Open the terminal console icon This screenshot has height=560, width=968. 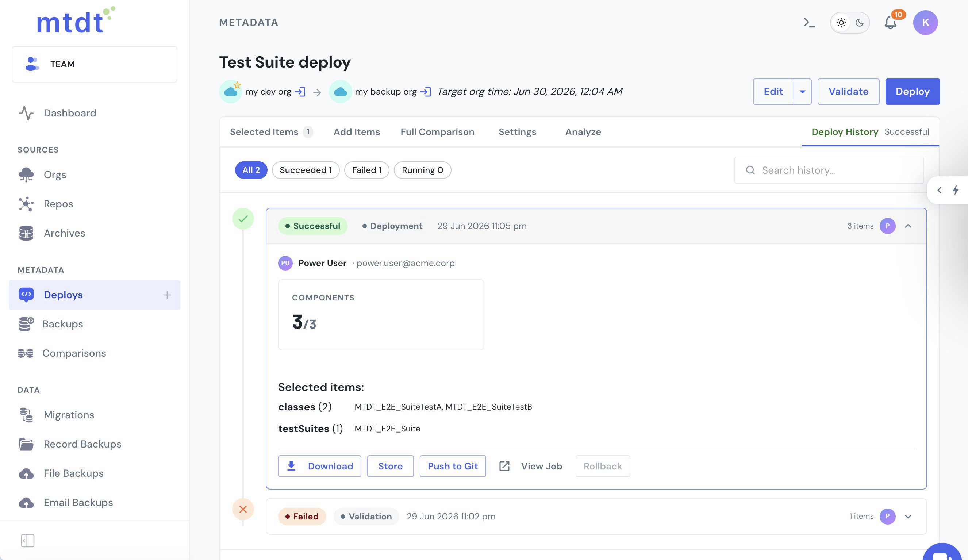coord(809,23)
